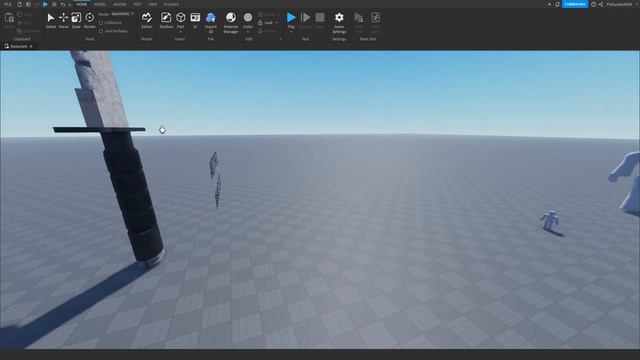Toggle the Join Surfaces checkbox
This screenshot has width=640, height=360.
101,31
